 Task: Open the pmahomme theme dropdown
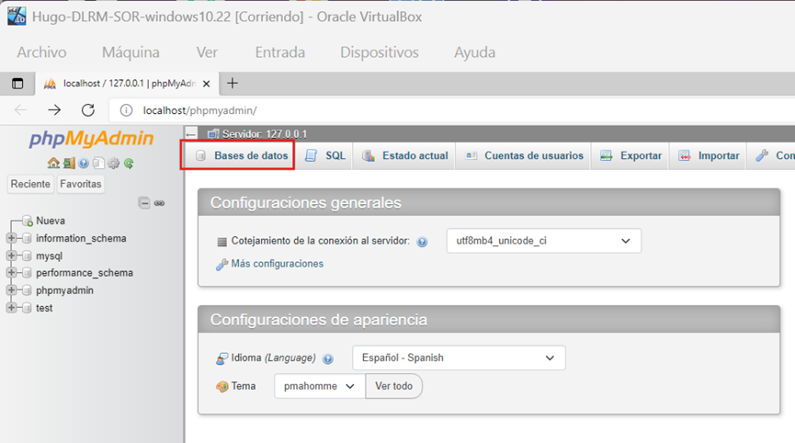point(319,386)
